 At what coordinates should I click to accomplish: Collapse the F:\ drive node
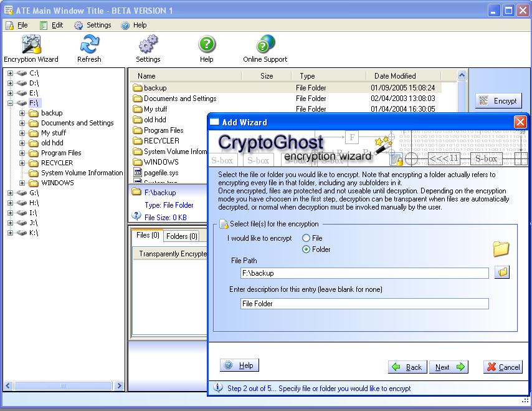10,103
